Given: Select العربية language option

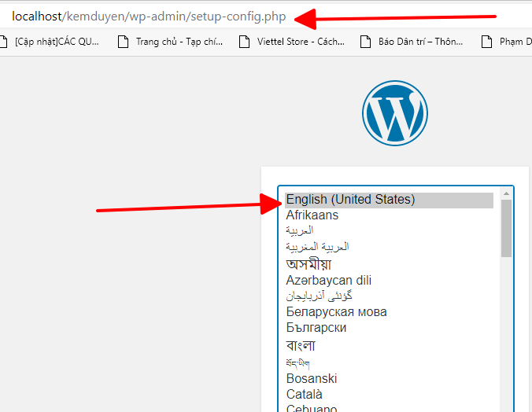Looking at the screenshot, I should pos(389,230).
